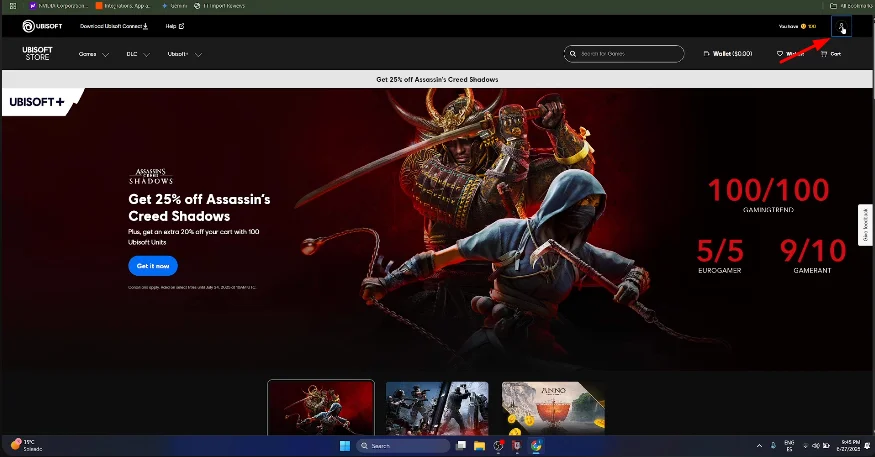Click the Windows taskbar Search box
This screenshot has height=457, width=875.
(x=403, y=445)
